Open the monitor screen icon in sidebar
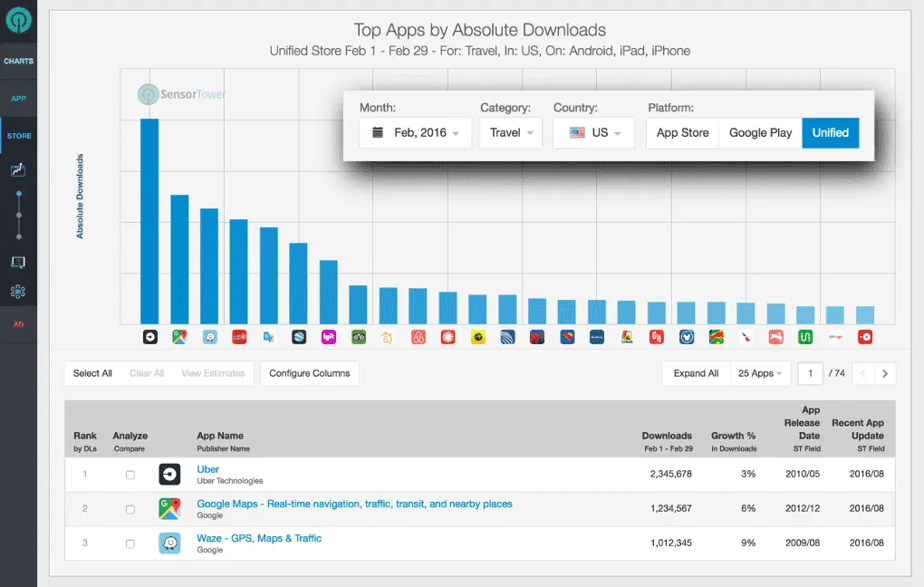The height and width of the screenshot is (587, 924). 18,263
